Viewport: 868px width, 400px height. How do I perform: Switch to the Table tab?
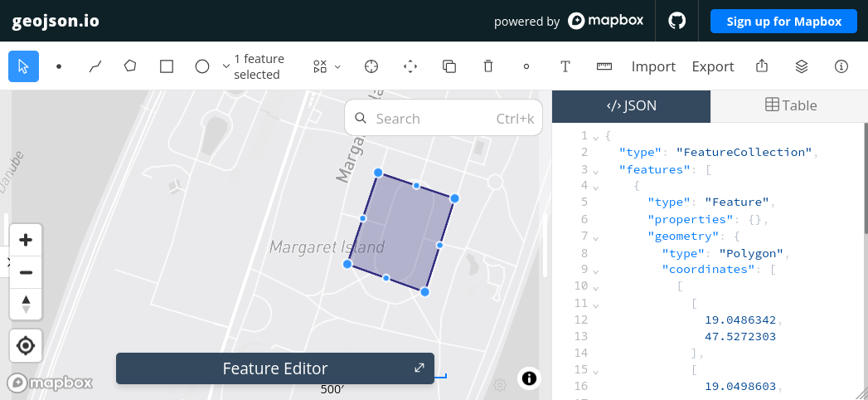(789, 105)
